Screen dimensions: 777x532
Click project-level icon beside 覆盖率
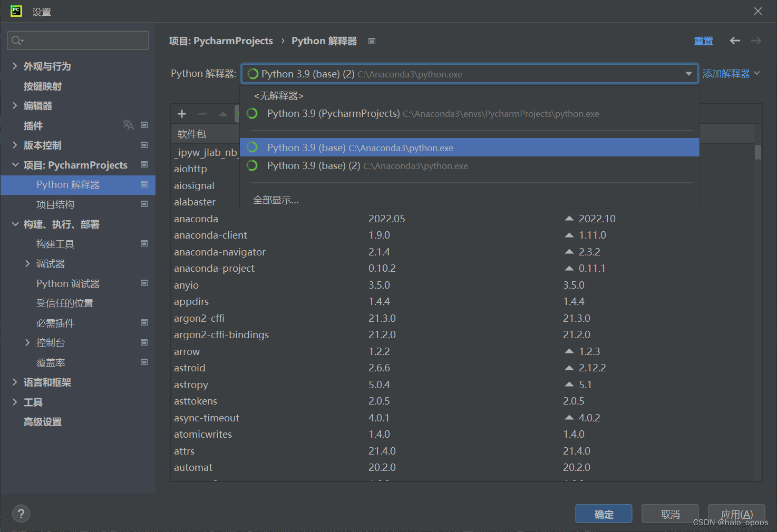tap(144, 362)
